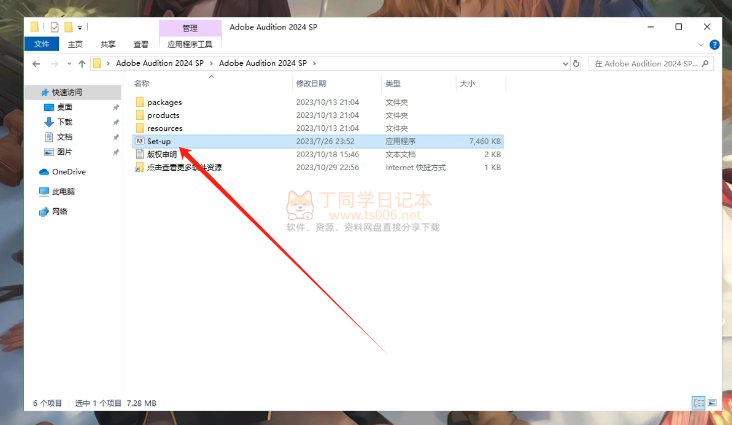732x425 pixels.
Task: Click the 7,460 KB size cell
Action: click(485, 141)
